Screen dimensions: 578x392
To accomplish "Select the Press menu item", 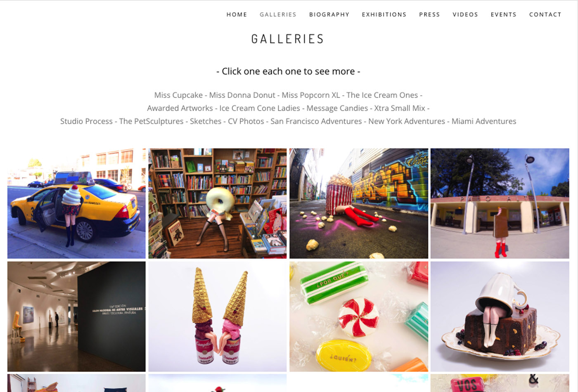I will pyautogui.click(x=429, y=14).
